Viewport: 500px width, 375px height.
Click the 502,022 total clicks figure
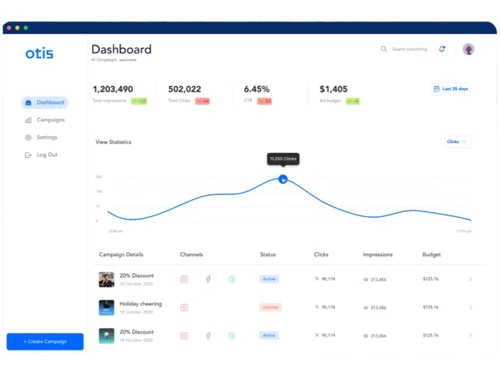pyautogui.click(x=185, y=89)
